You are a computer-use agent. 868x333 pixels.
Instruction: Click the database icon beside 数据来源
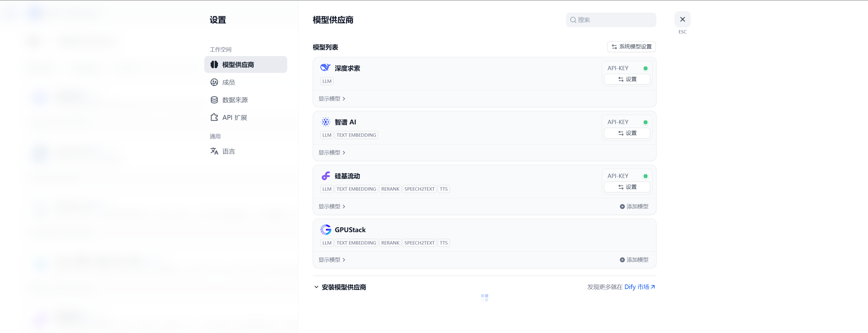214,100
